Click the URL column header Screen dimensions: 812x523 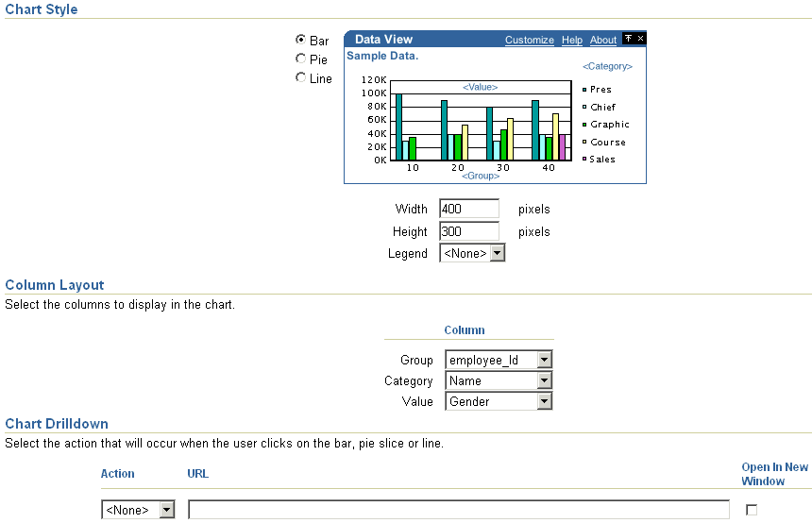198,473
